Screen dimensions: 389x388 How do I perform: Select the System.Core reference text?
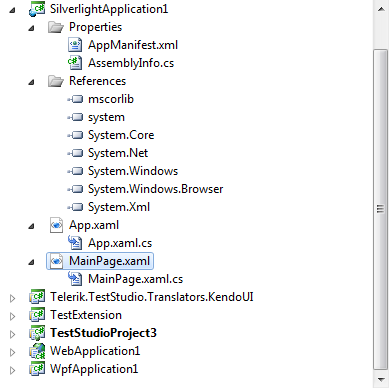tap(121, 135)
